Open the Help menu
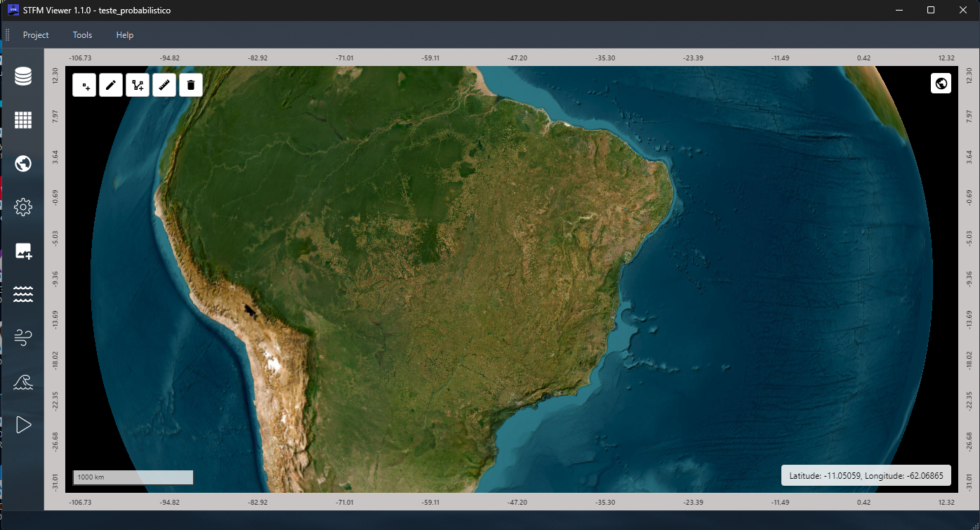This screenshot has width=980, height=530. (125, 35)
